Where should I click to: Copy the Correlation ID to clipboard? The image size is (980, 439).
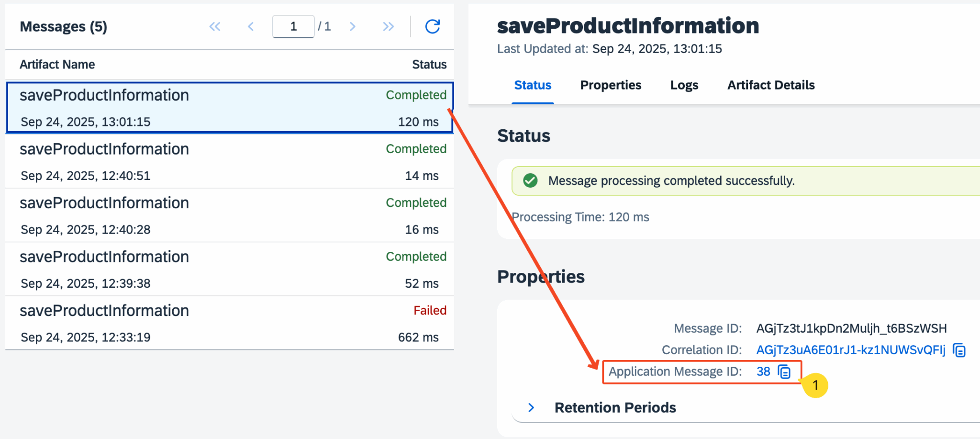pyautogui.click(x=959, y=350)
